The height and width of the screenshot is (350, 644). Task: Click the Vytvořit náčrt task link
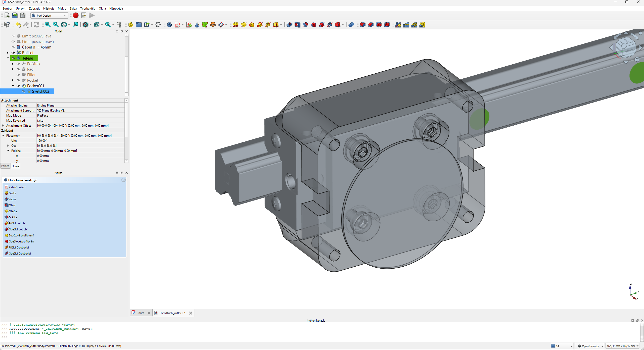tap(17, 187)
